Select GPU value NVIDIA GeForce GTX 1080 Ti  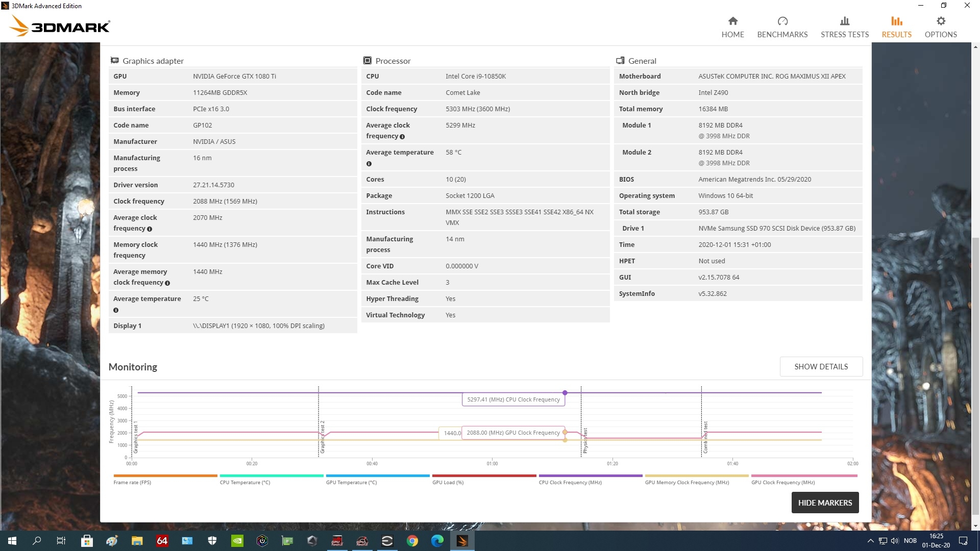coord(234,77)
